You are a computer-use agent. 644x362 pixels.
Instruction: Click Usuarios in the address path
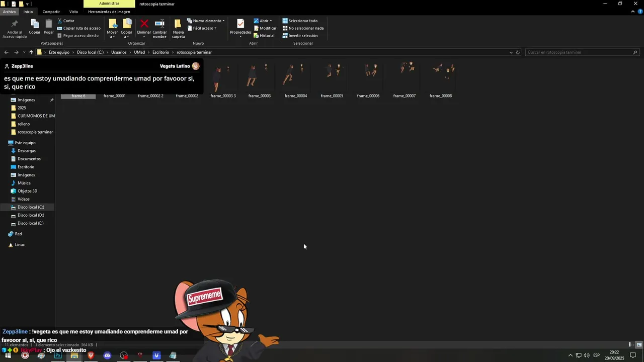click(119, 52)
